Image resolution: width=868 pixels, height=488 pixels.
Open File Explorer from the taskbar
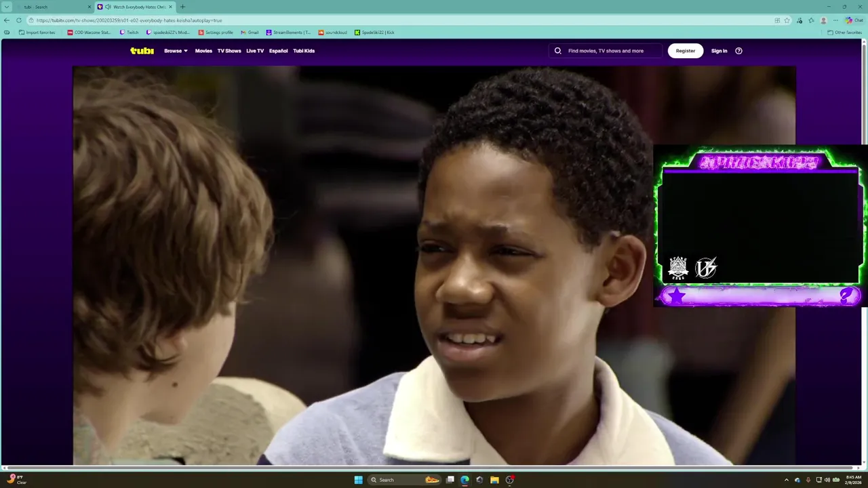tap(494, 480)
